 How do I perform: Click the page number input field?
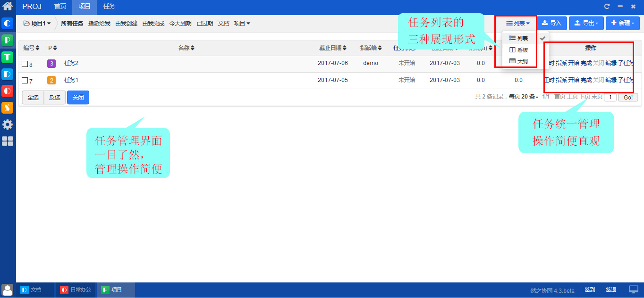pyautogui.click(x=610, y=97)
